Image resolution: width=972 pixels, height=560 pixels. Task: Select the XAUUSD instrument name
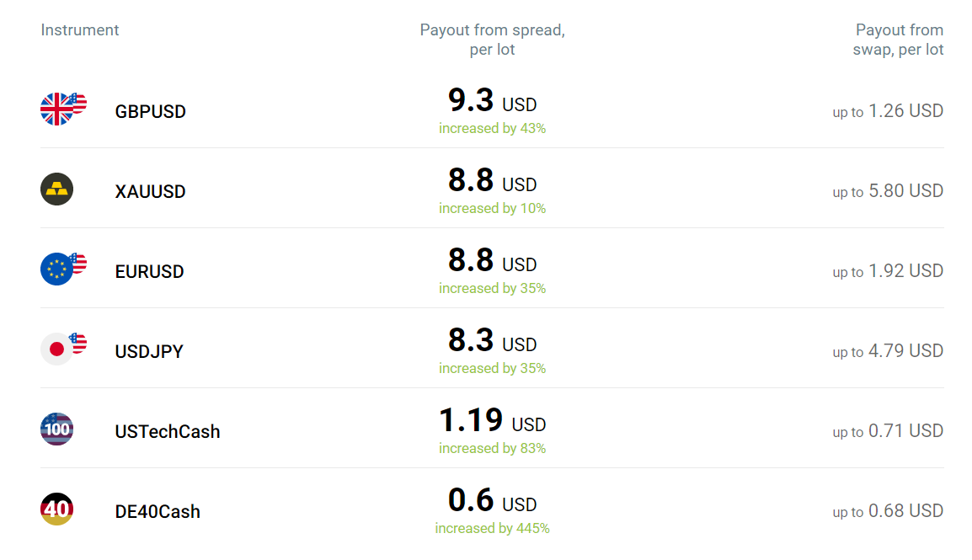point(151,191)
